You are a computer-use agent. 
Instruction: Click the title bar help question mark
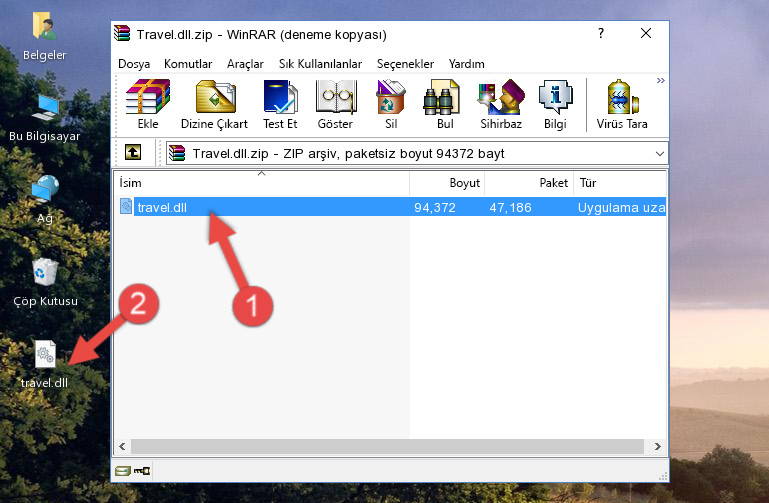coord(601,33)
